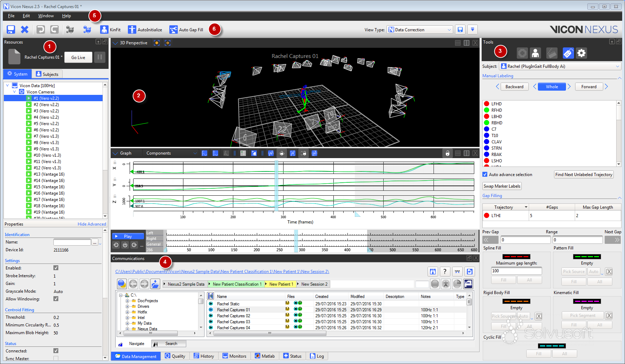Open the Window menu
Viewport: 625px width, 364px height.
click(x=46, y=16)
